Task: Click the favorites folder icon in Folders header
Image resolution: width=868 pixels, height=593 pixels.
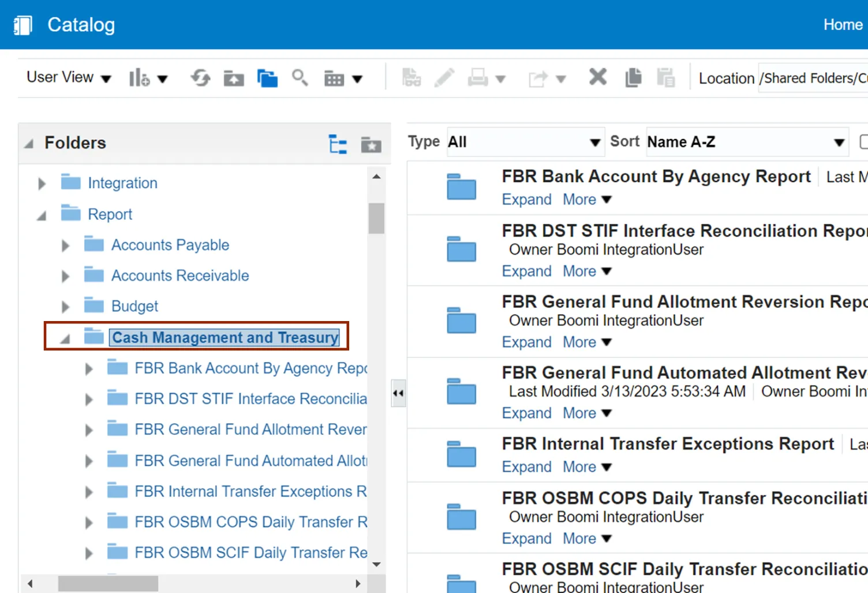Action: [x=371, y=144]
